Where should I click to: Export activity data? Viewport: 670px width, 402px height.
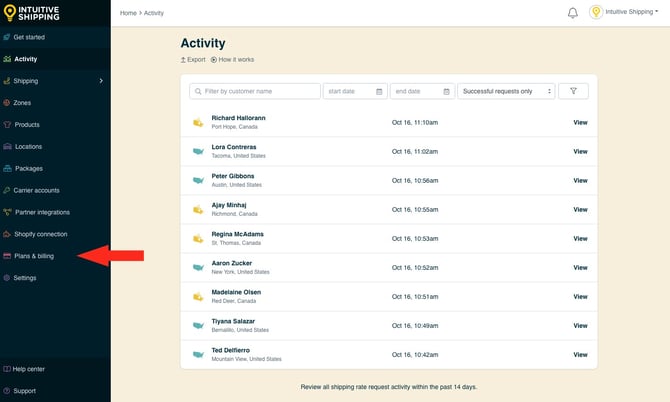coord(193,59)
